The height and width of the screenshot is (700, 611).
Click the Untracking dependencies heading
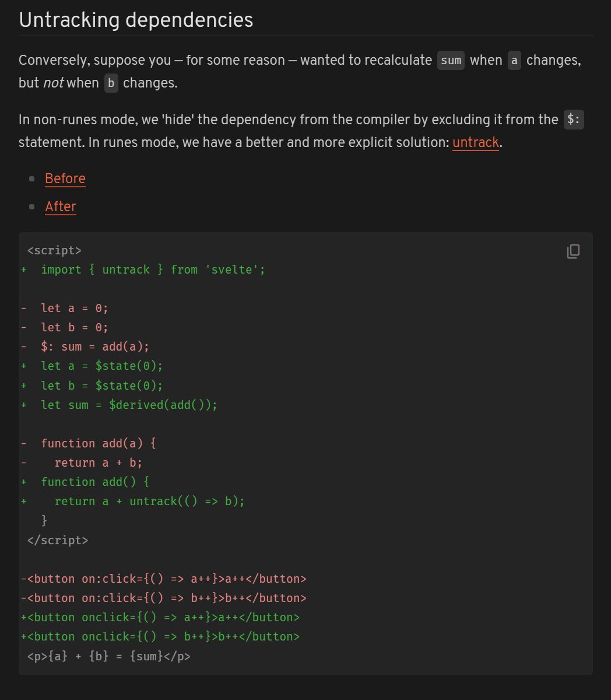[x=136, y=20]
